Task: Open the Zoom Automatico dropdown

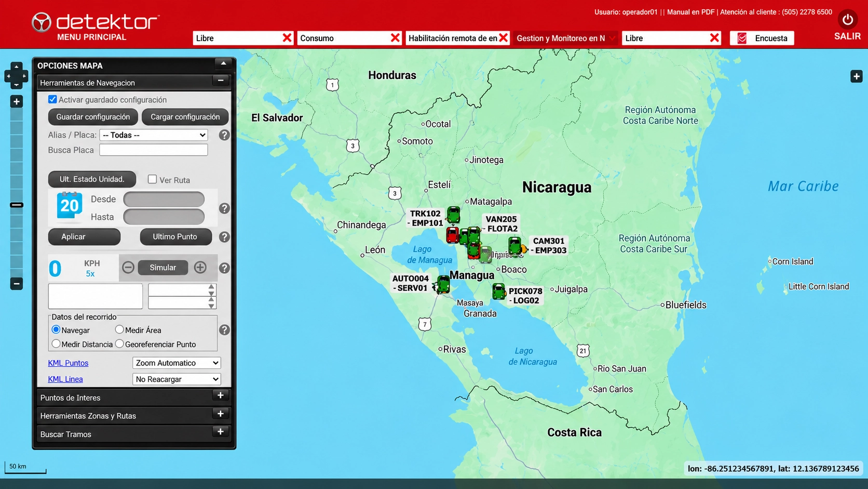Action: click(x=177, y=363)
